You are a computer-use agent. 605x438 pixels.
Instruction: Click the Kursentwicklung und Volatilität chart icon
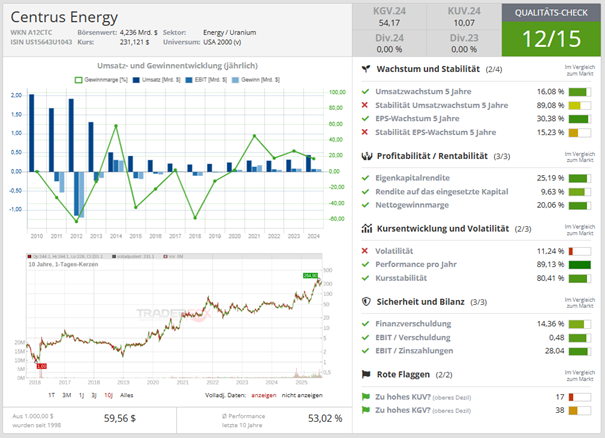pyautogui.click(x=367, y=228)
